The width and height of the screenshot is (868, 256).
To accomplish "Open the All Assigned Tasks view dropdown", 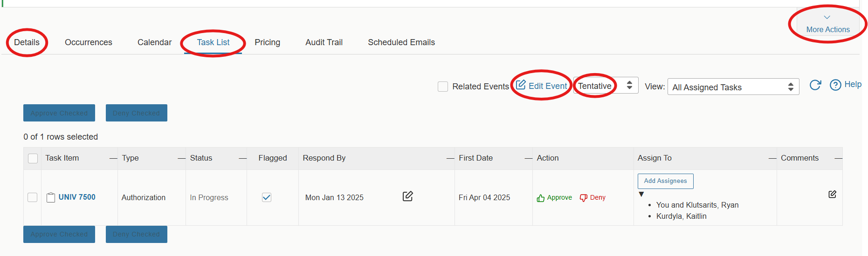I will click(733, 87).
